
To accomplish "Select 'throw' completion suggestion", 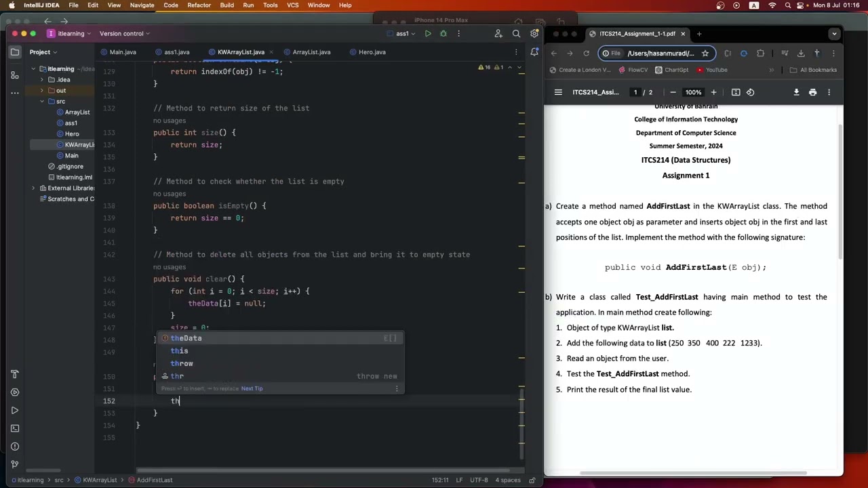I will pyautogui.click(x=280, y=364).
